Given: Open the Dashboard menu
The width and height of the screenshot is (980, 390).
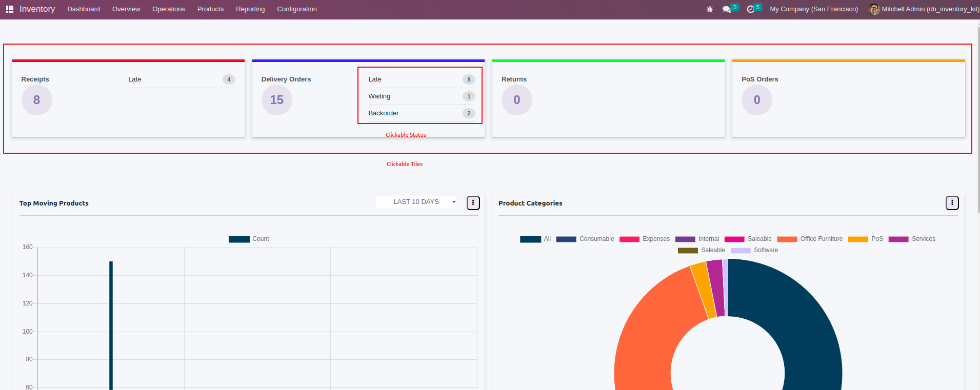Looking at the screenshot, I should tap(84, 9).
